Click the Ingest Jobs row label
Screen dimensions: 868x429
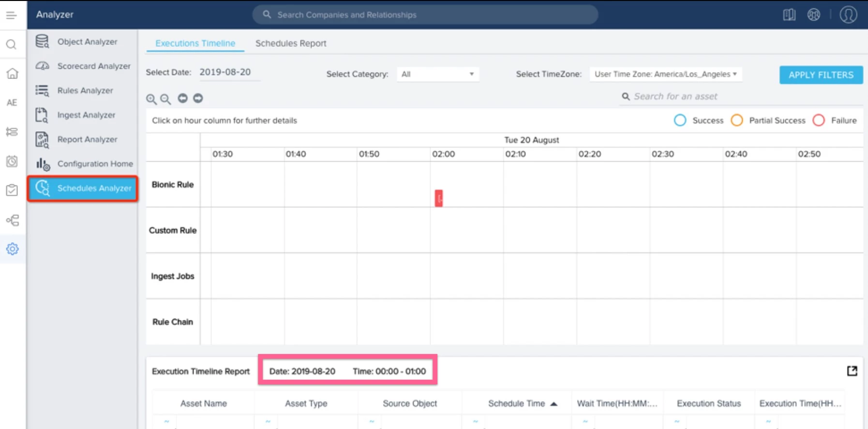[x=173, y=276]
